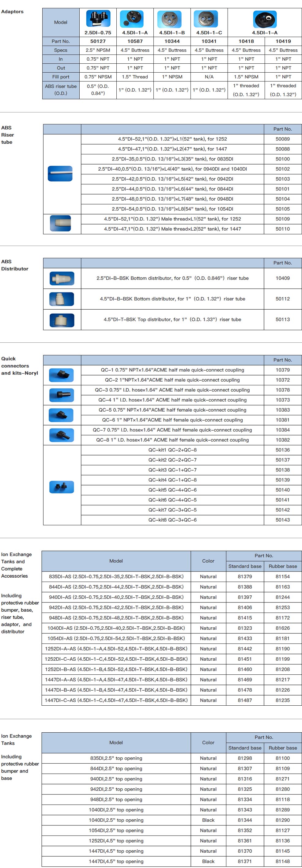Click the QC-kit quick connector kit image
The height and width of the screenshot is (868, 302).
tap(61, 487)
